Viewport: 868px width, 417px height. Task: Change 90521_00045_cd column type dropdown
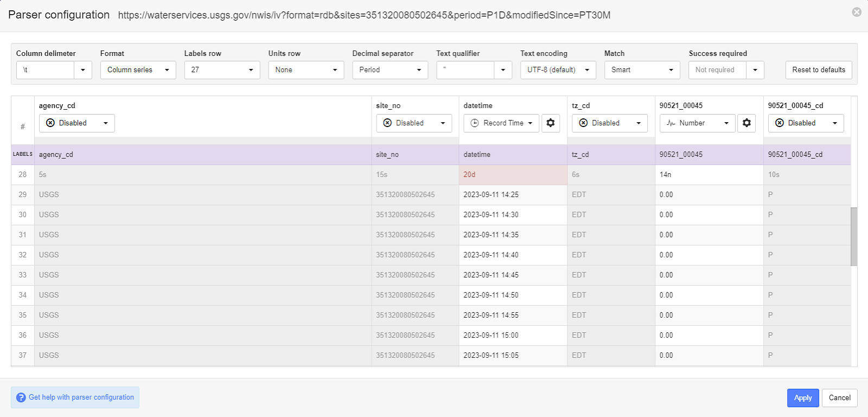click(806, 123)
